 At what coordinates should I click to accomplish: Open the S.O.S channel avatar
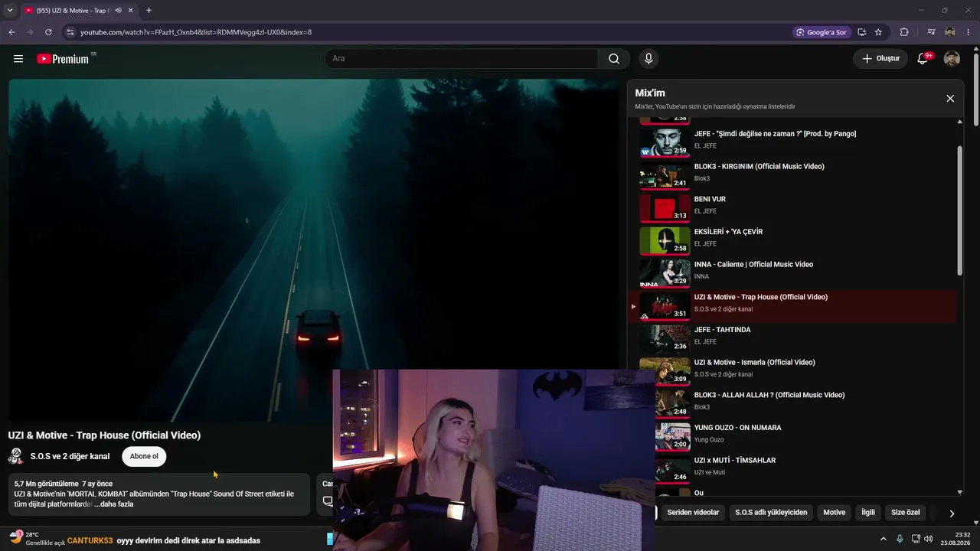point(15,457)
